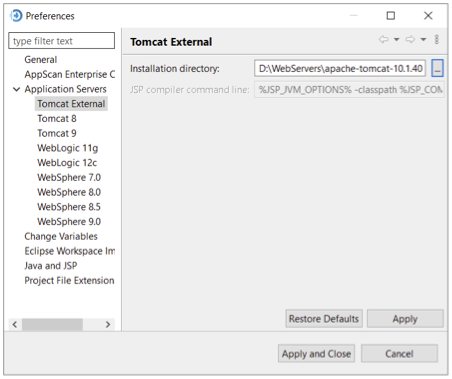Browse for Tomcat installation directory

tap(437, 68)
